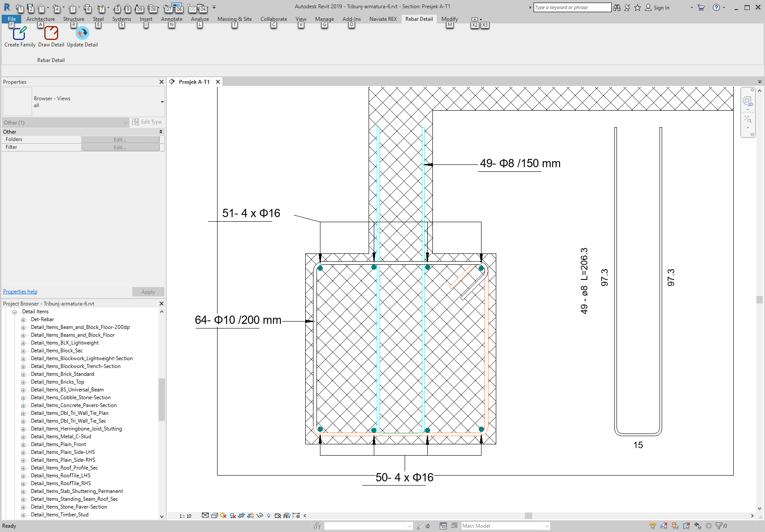765x532 pixels.
Task: Toggle Drag Elements on Selection option
Action: pyautogui.click(x=698, y=525)
